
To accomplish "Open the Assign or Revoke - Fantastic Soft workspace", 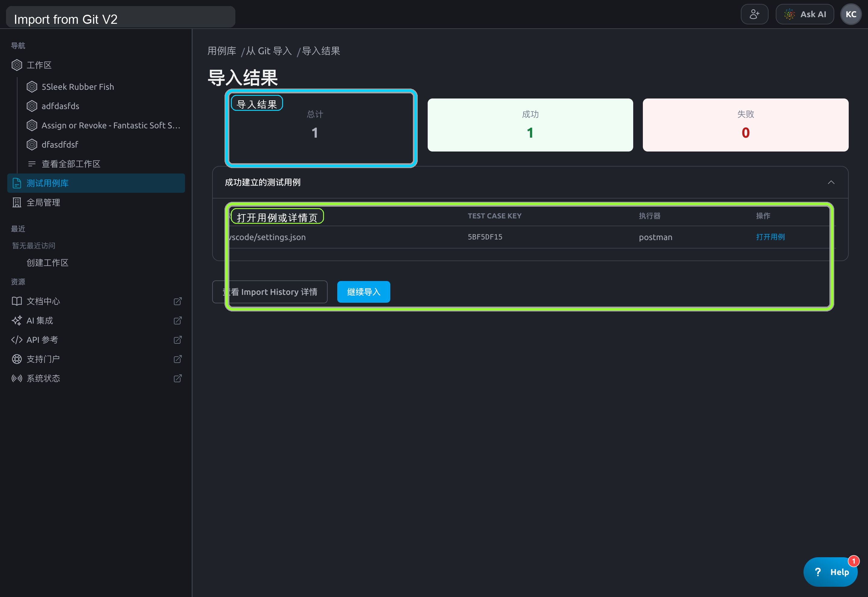I will [111, 125].
